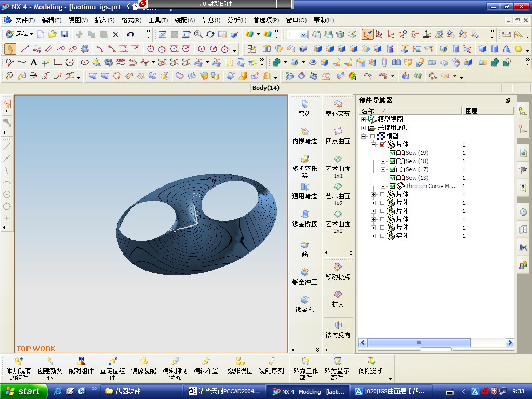Open 通用弯边 general flange tool

[x=304, y=191]
